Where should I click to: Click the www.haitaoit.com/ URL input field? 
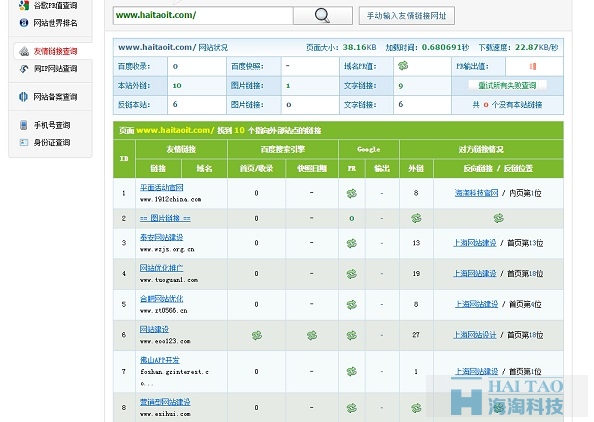click(203, 16)
